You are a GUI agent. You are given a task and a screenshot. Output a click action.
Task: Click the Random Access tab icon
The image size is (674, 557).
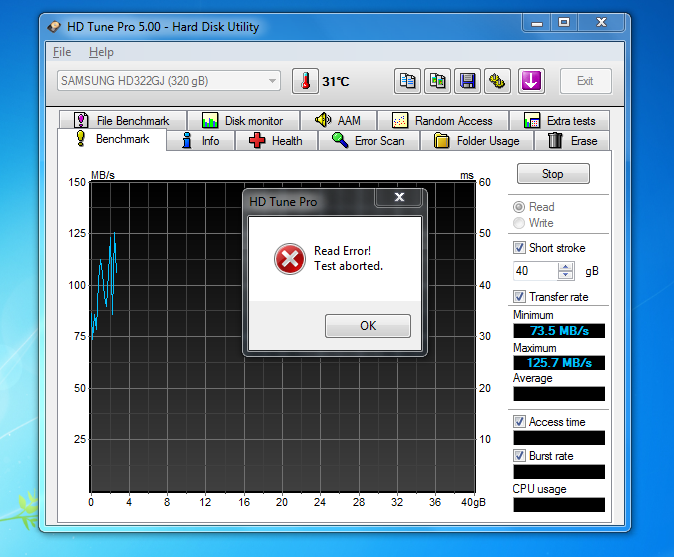(x=399, y=121)
